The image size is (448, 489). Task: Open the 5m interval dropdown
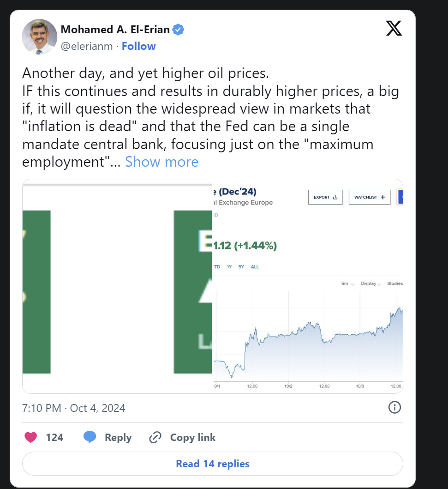347,284
